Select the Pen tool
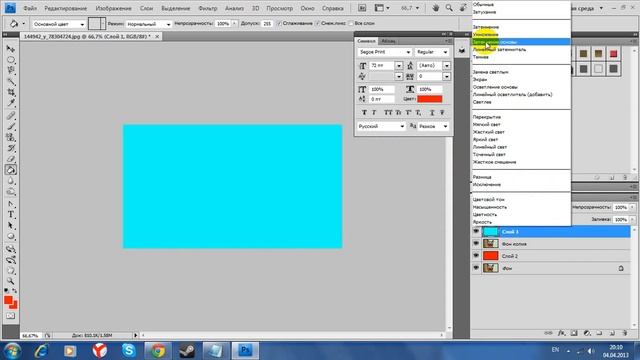Viewport: 640px width, 360px height. 11,204
